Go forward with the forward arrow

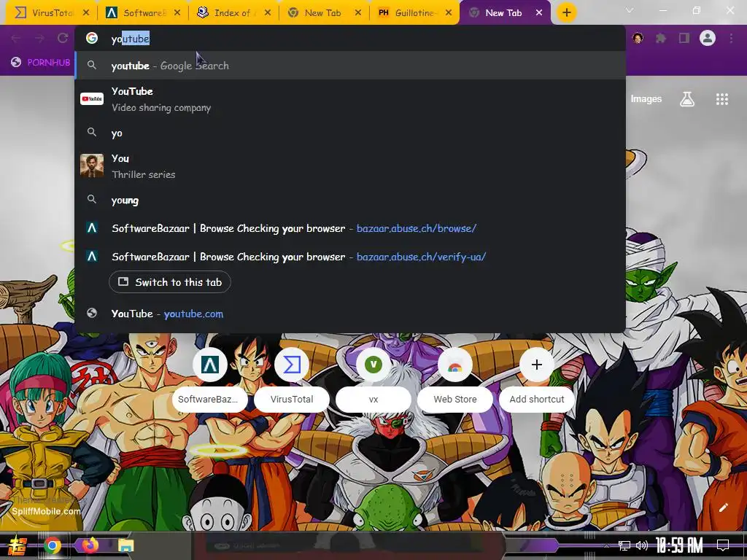[x=39, y=38]
